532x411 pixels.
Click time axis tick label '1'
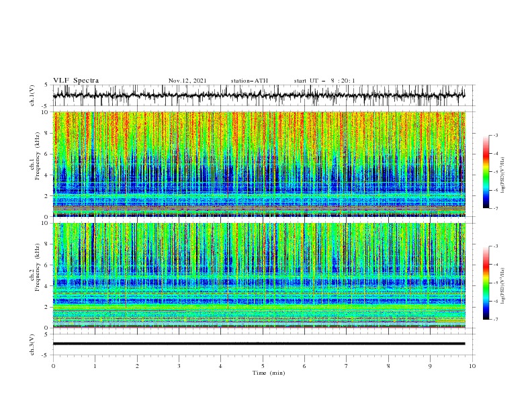coord(95,366)
